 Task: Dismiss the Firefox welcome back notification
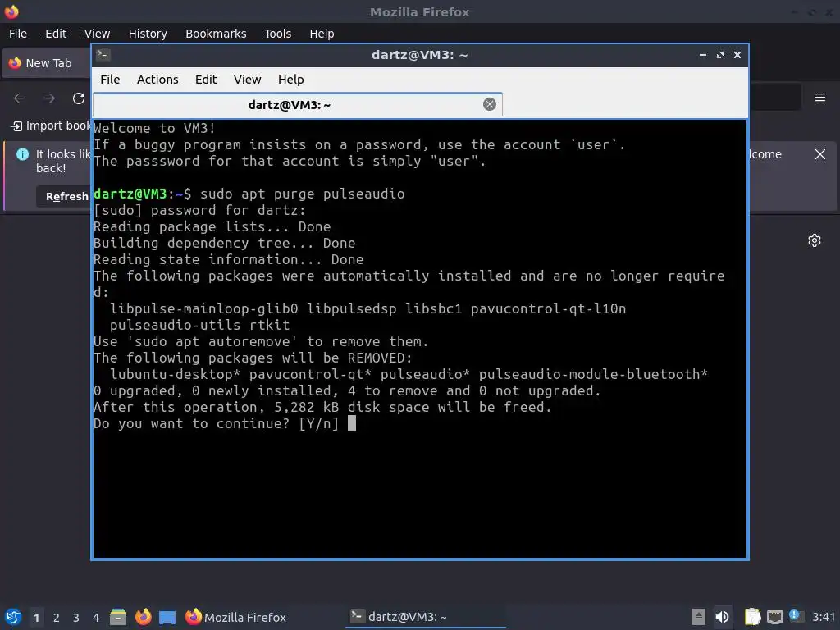[x=819, y=154]
